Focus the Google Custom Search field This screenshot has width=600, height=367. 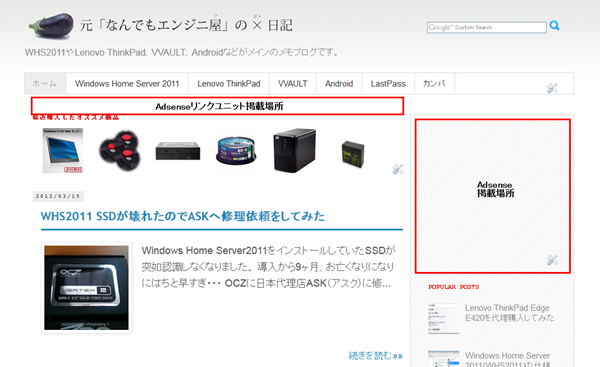(x=486, y=28)
